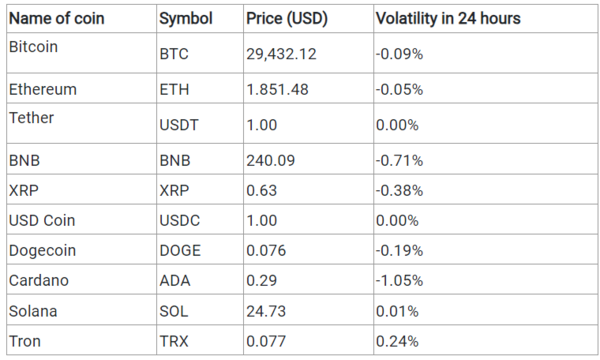Click the -0.71% volatility cell
This screenshot has width=600, height=360.
(x=486, y=160)
